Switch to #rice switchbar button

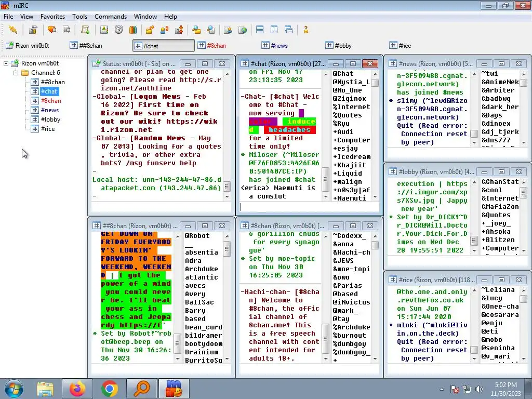pyautogui.click(x=419, y=46)
